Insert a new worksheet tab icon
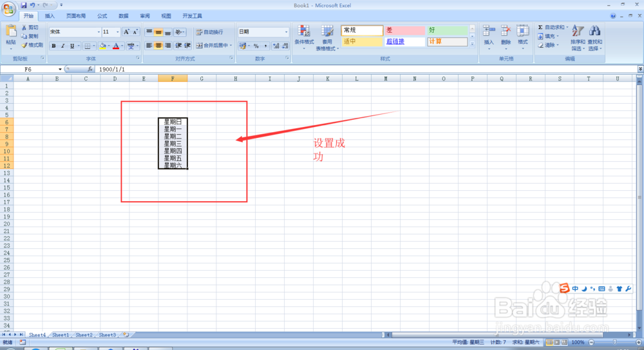The width and height of the screenshot is (644, 350). coord(126,335)
